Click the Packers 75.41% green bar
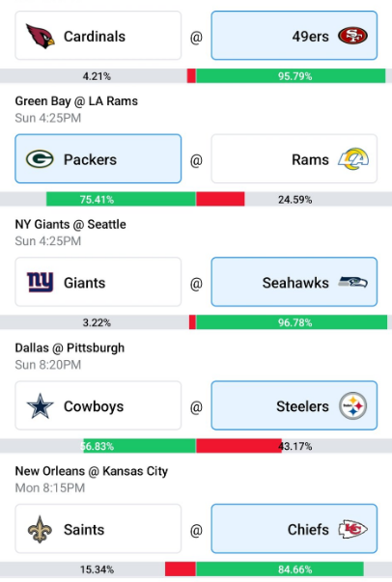The width and height of the screenshot is (392, 582). (121, 200)
